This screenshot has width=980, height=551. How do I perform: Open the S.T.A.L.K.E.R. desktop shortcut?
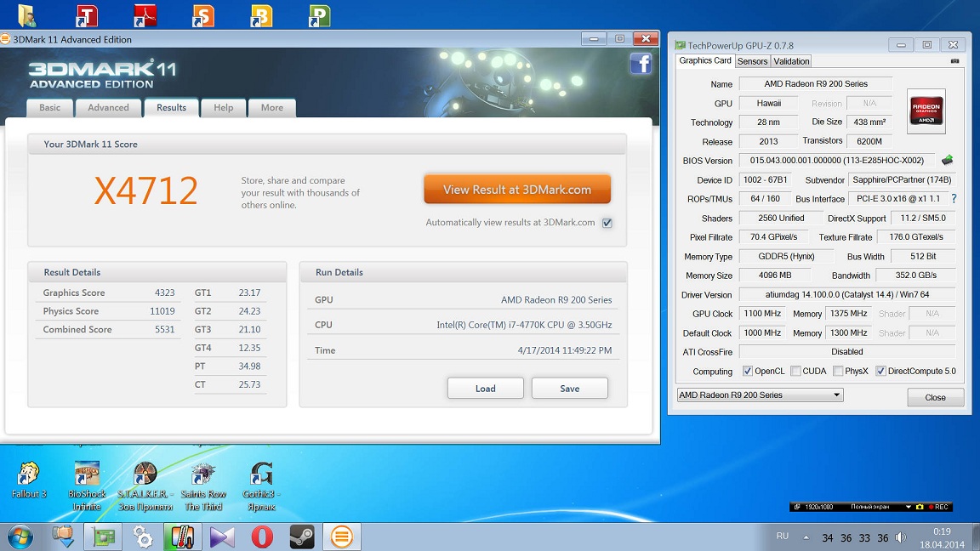click(x=145, y=486)
